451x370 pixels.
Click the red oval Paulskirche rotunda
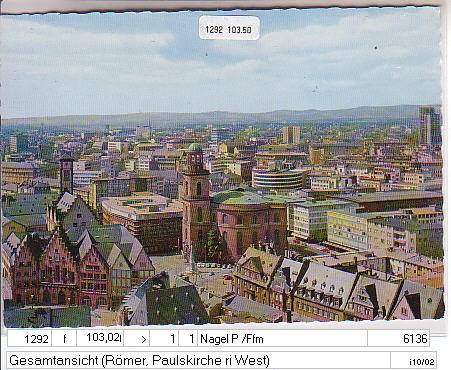[x=252, y=224]
